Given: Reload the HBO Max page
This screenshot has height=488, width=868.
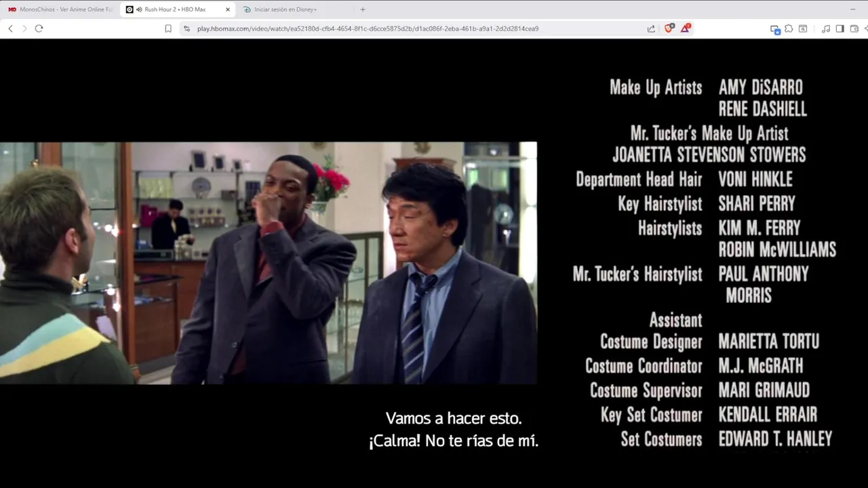Looking at the screenshot, I should click(39, 28).
